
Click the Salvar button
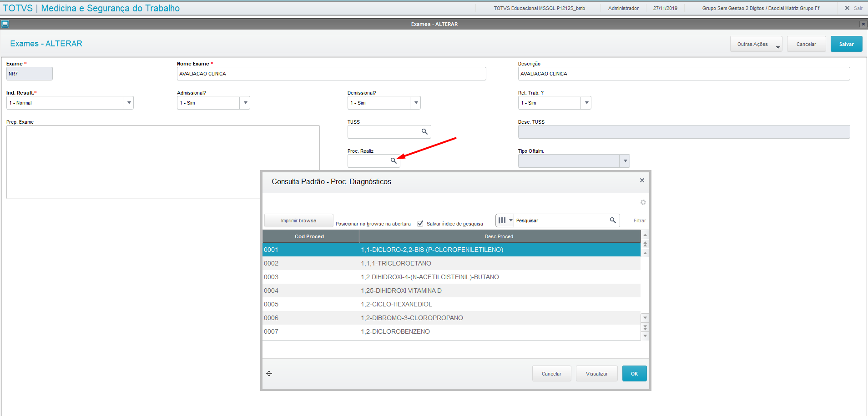tap(846, 44)
